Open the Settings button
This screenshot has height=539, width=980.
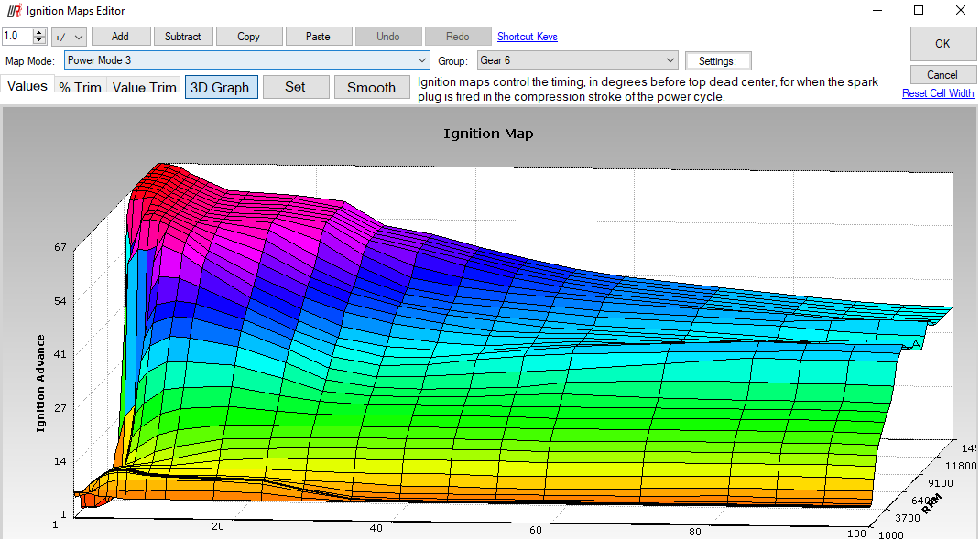pos(717,61)
